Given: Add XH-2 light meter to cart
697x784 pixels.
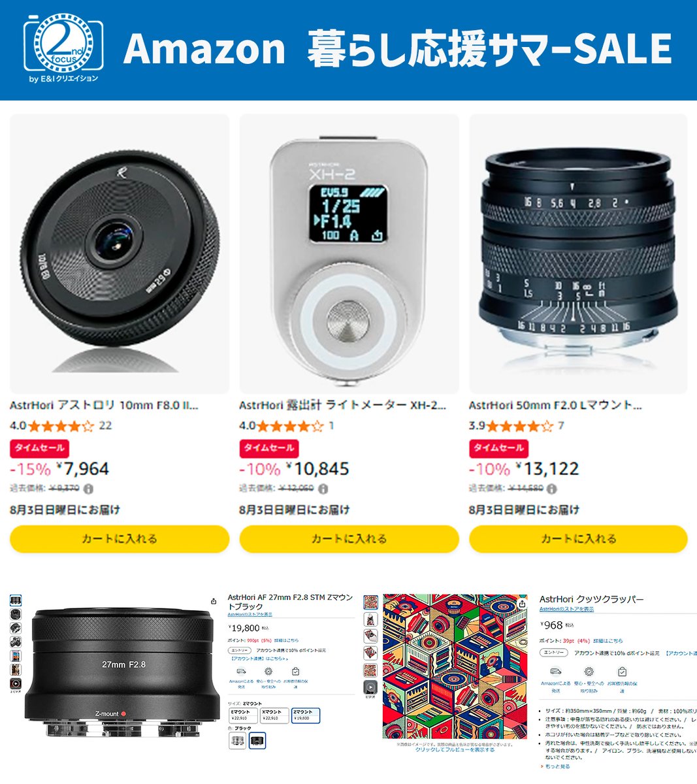Looking at the screenshot, I should click(x=349, y=539).
